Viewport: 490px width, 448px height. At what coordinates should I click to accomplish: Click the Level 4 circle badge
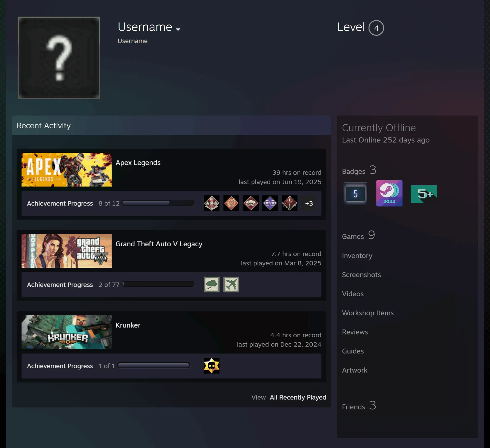pyautogui.click(x=376, y=28)
